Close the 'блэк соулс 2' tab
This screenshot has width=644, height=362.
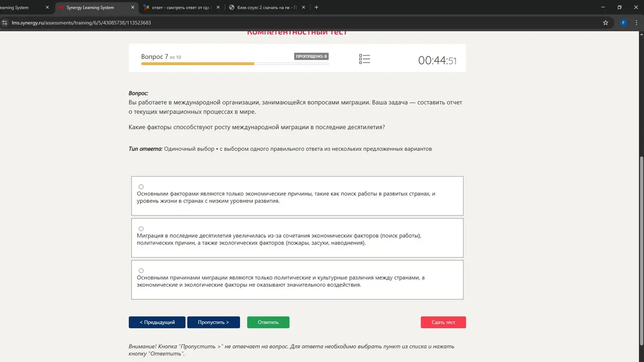pos(303,7)
